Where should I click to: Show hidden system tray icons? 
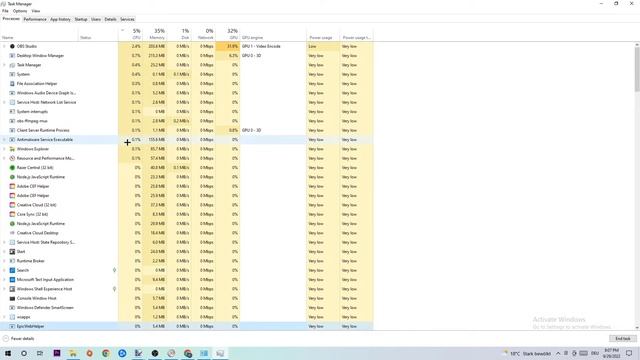coord(558,353)
